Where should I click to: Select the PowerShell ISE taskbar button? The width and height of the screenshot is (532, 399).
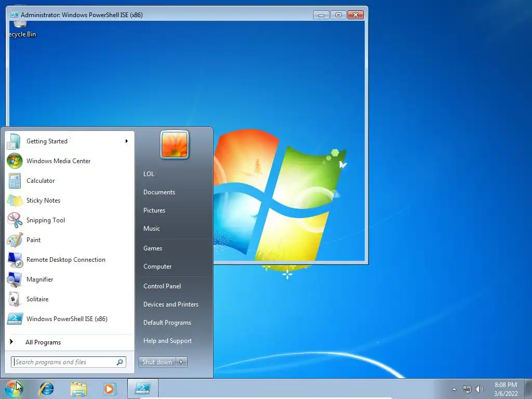coord(142,389)
